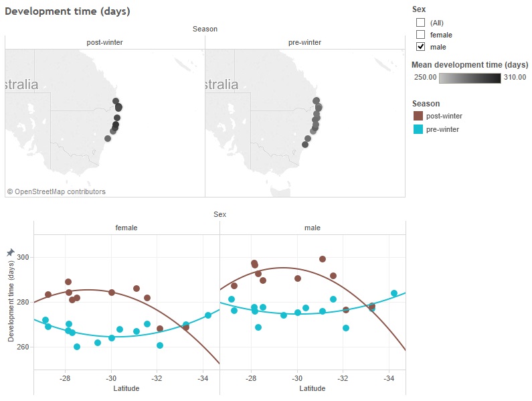Click the teal pre-winter legend swatch
Image resolution: width=532 pixels, height=401 pixels.
coord(418,129)
